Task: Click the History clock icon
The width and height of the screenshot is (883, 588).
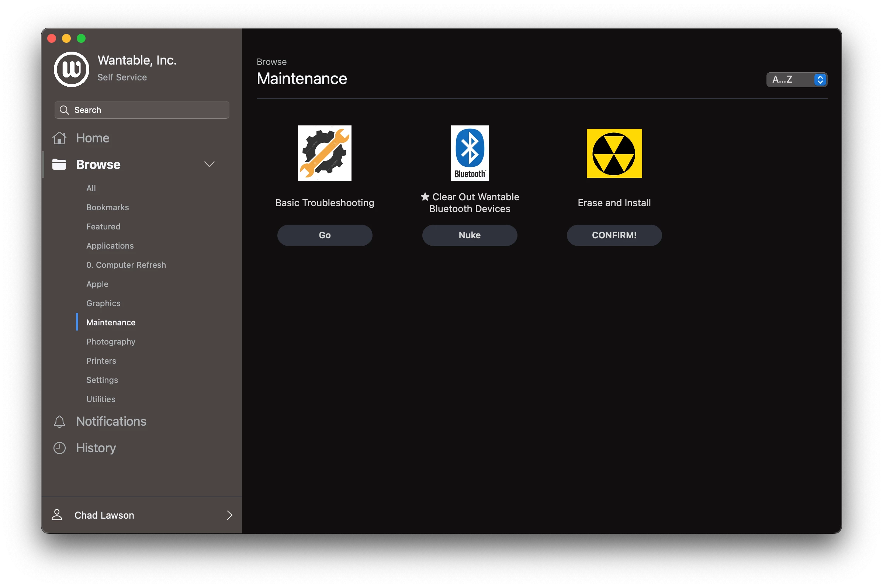Action: pos(60,448)
